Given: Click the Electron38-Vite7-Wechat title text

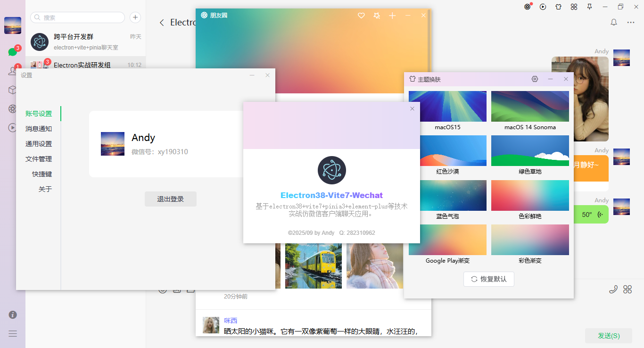Looking at the screenshot, I should (331, 195).
